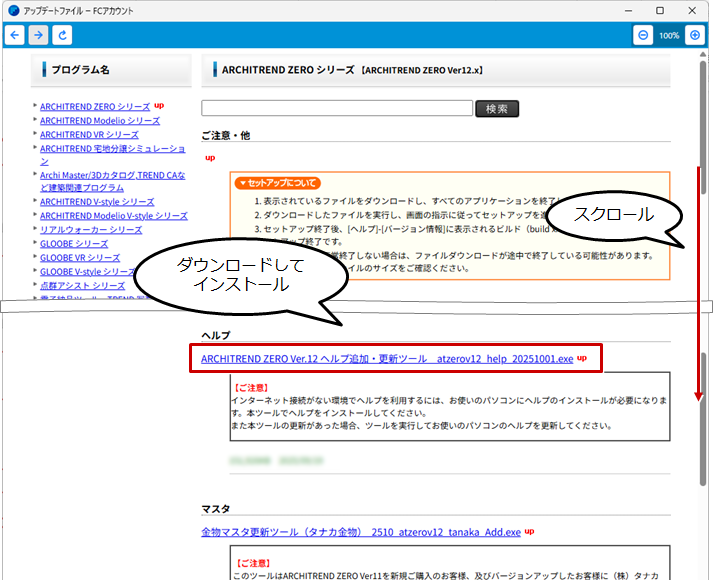
Task: Select the GLOOBE シリーズ sidebar link
Action: 74,243
